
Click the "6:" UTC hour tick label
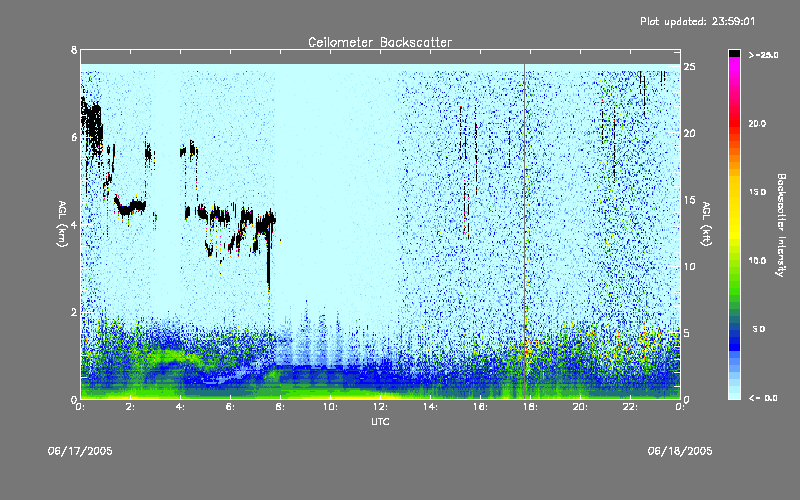coord(230,407)
